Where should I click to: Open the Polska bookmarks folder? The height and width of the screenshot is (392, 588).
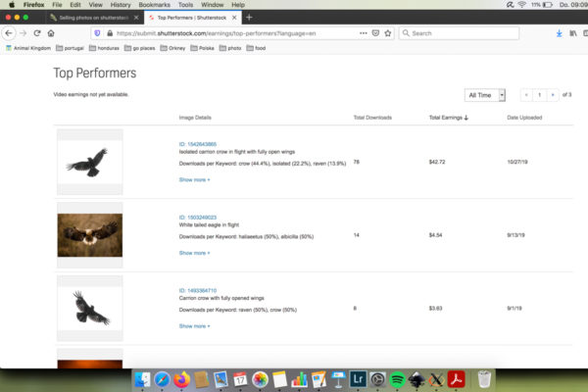(202, 48)
